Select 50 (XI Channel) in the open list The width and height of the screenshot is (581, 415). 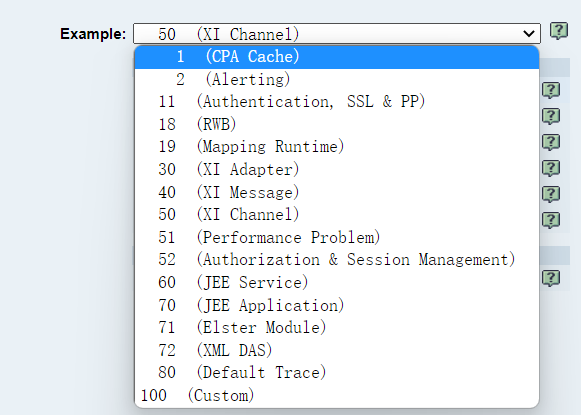coord(337,215)
